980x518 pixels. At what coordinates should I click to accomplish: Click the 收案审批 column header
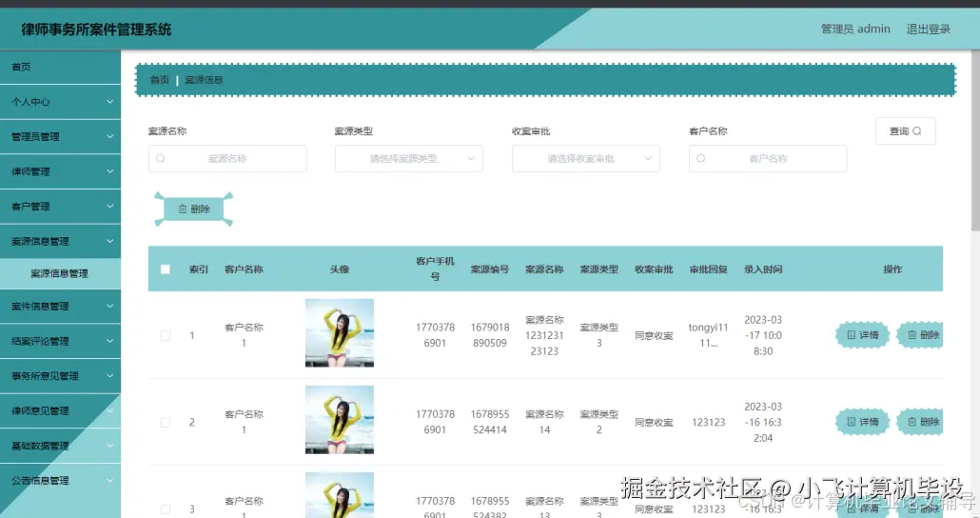click(x=654, y=269)
